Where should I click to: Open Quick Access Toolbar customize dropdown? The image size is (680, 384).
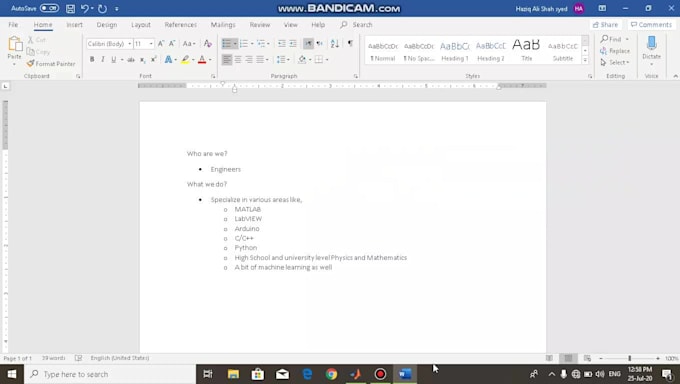[x=117, y=9]
